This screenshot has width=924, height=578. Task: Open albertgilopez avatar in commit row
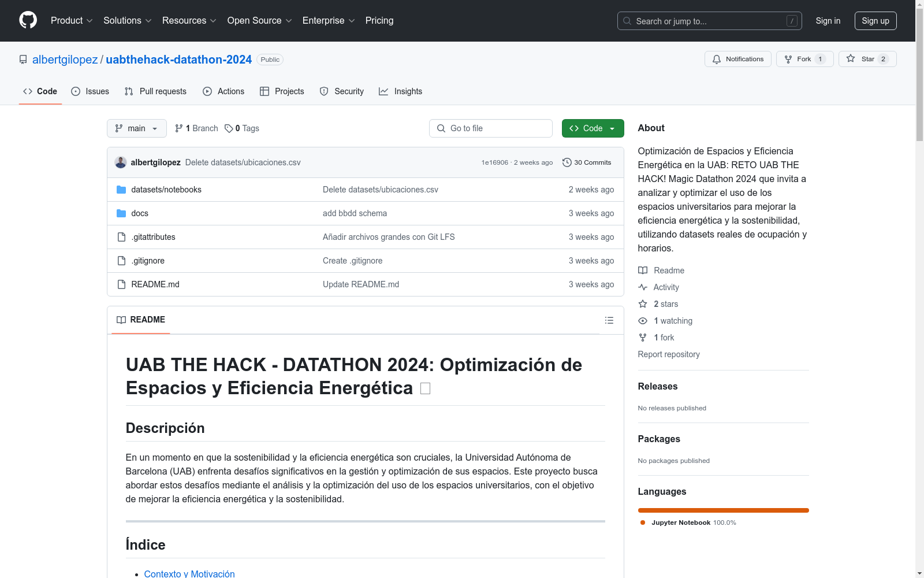point(121,162)
